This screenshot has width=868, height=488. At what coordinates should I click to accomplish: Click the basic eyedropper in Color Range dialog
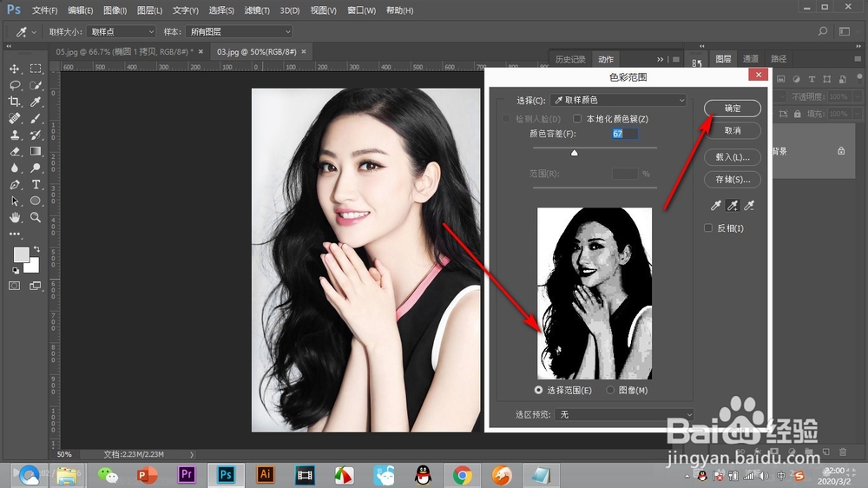(716, 206)
